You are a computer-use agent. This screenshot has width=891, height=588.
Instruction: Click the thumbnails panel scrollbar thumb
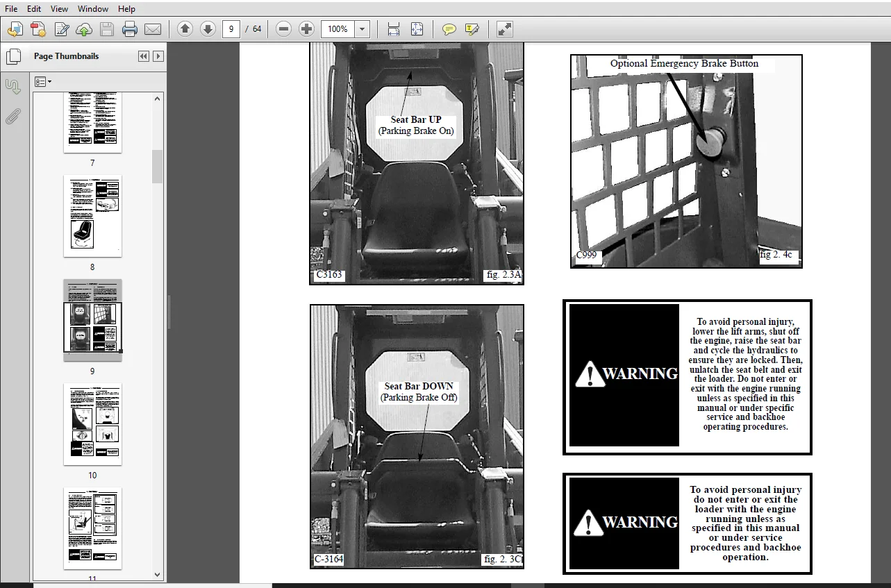coord(157,167)
